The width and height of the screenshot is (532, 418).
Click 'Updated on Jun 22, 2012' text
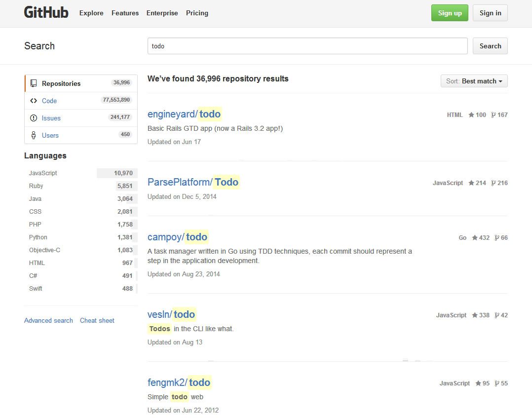pos(183,410)
